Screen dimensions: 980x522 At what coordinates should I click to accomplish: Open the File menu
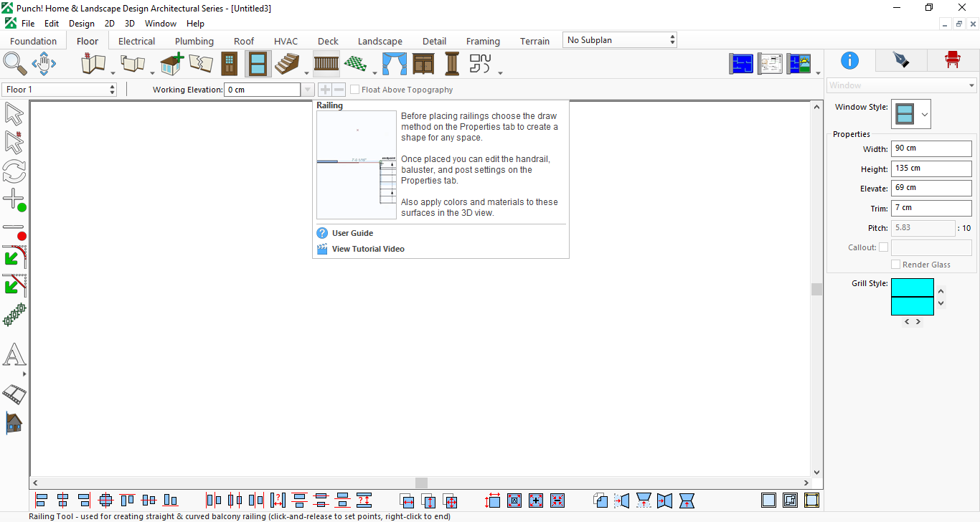click(x=28, y=24)
